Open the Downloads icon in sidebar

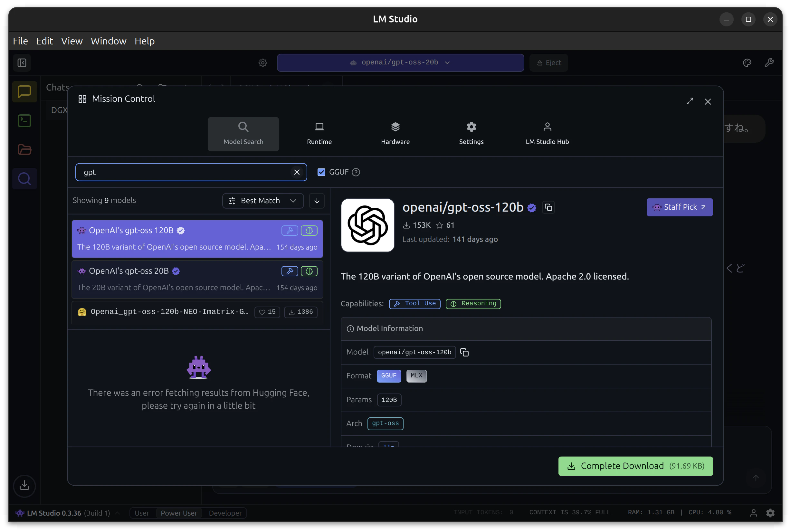tap(24, 486)
